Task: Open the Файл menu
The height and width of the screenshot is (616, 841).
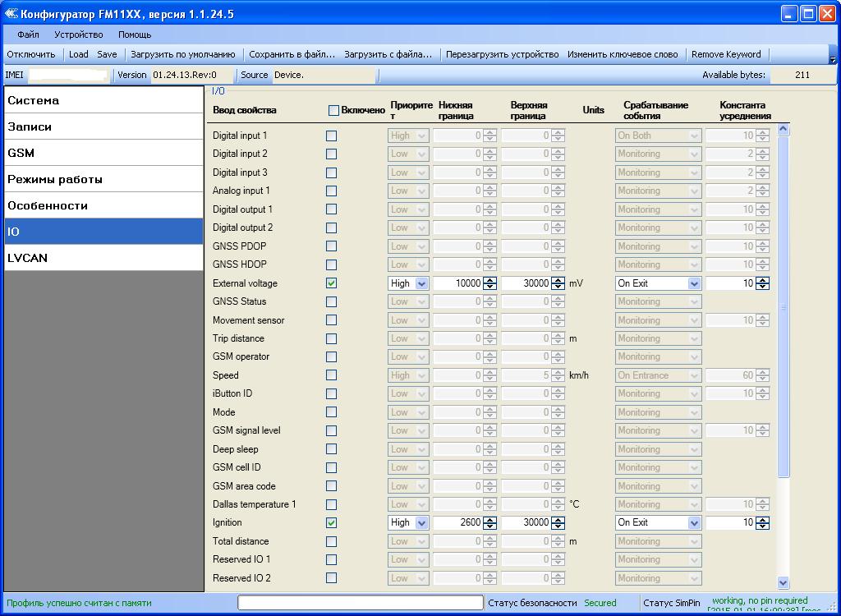Action: (x=28, y=34)
